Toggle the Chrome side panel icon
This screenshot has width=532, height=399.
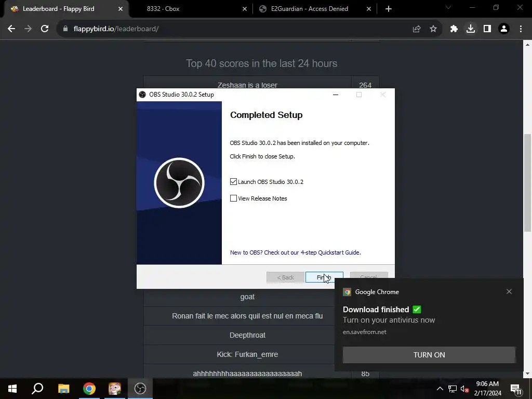coord(487,29)
